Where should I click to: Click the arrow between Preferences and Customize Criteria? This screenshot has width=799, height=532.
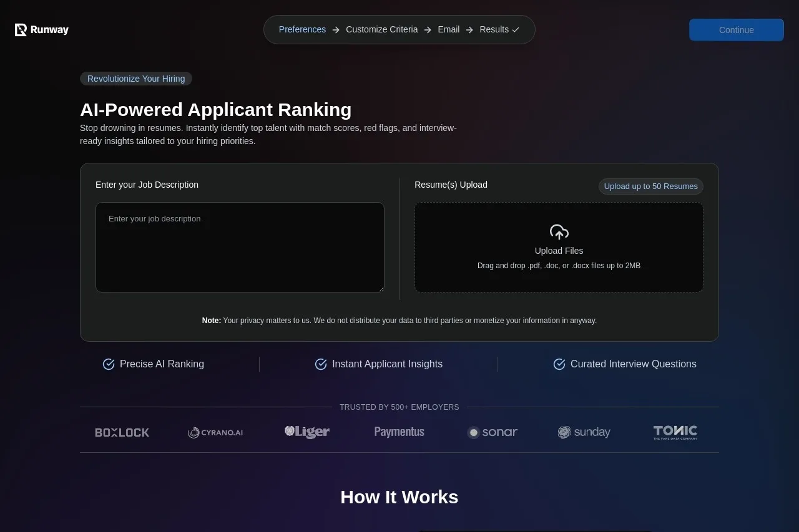(x=336, y=30)
